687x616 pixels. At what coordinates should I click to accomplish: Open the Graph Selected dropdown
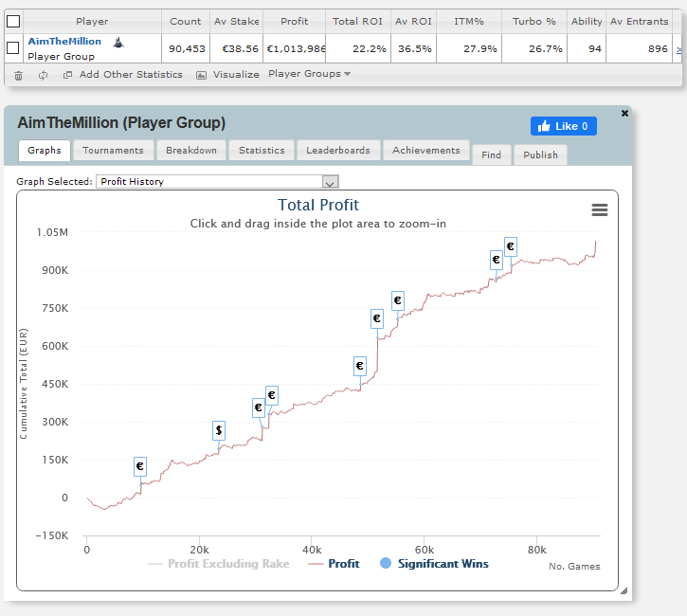pos(217,181)
